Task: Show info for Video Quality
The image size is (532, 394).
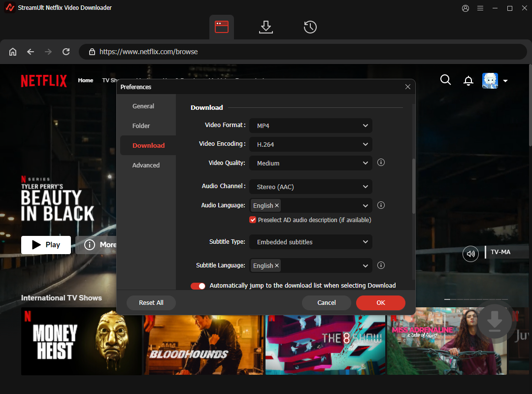Action: (381, 163)
